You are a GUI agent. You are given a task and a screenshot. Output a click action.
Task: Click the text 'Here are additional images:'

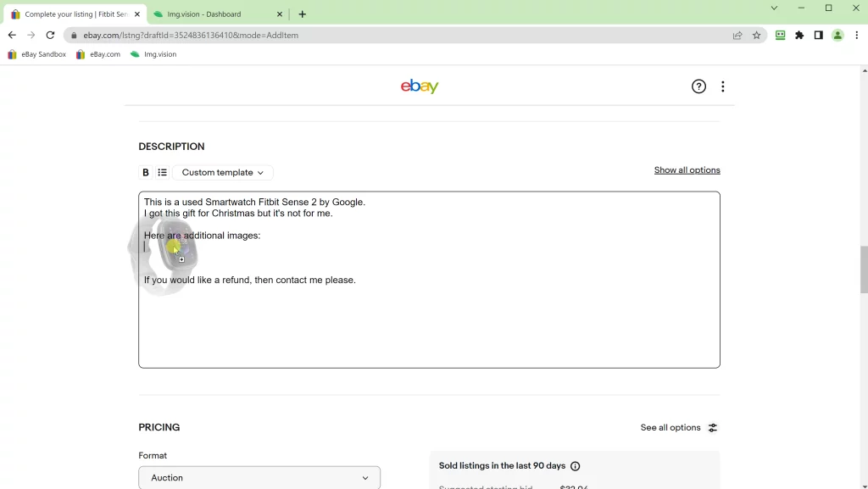click(202, 236)
